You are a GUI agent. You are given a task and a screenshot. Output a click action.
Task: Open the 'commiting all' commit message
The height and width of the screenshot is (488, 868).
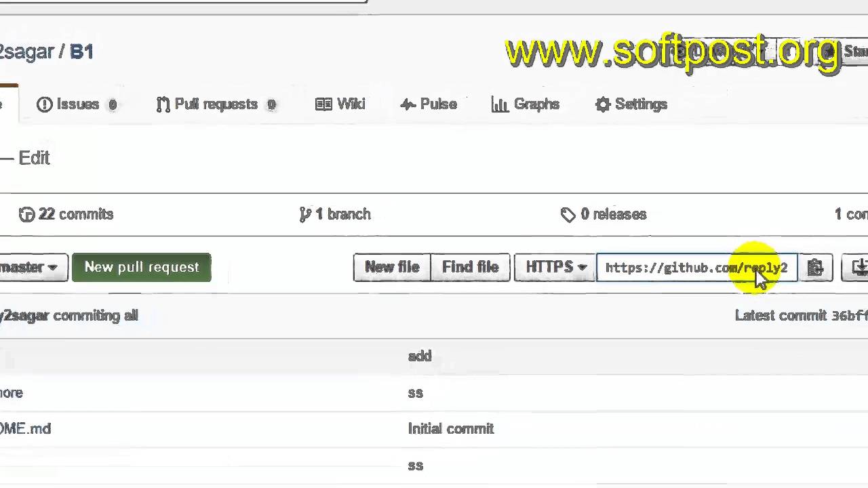[96, 315]
